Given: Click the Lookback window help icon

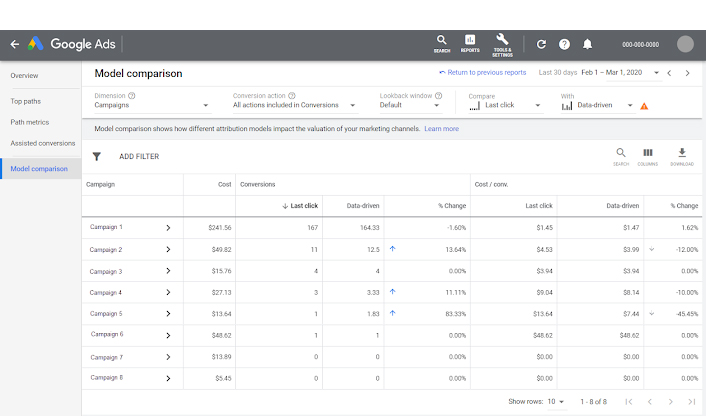Looking at the screenshot, I should coord(439,95).
